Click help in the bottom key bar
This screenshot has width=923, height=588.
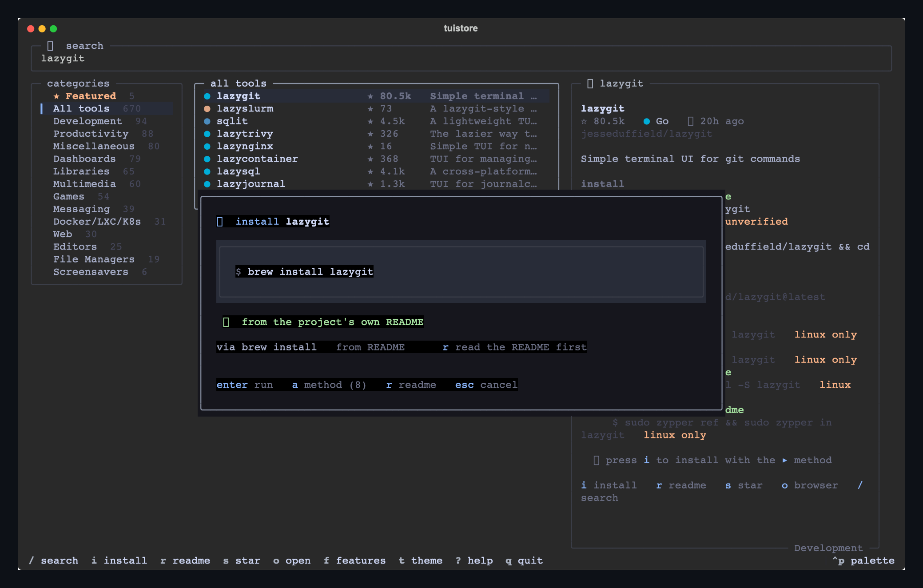474,560
